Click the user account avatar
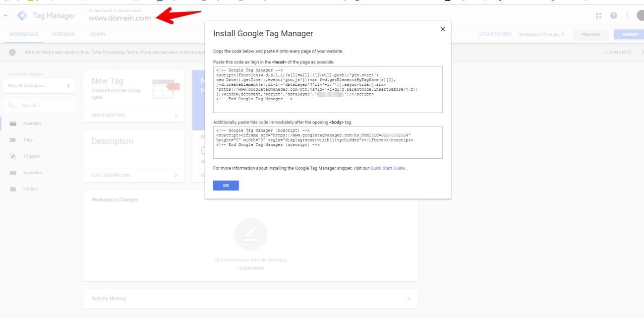The width and height of the screenshot is (644, 319). (x=641, y=16)
